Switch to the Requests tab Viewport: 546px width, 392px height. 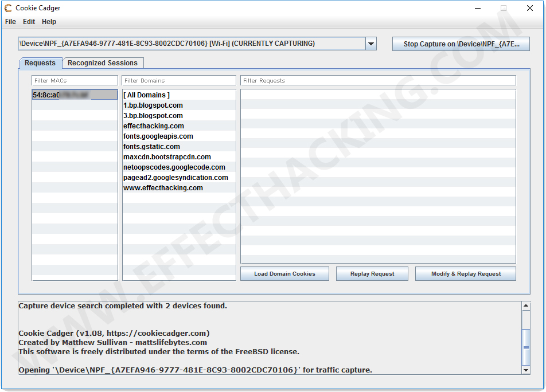coord(40,63)
